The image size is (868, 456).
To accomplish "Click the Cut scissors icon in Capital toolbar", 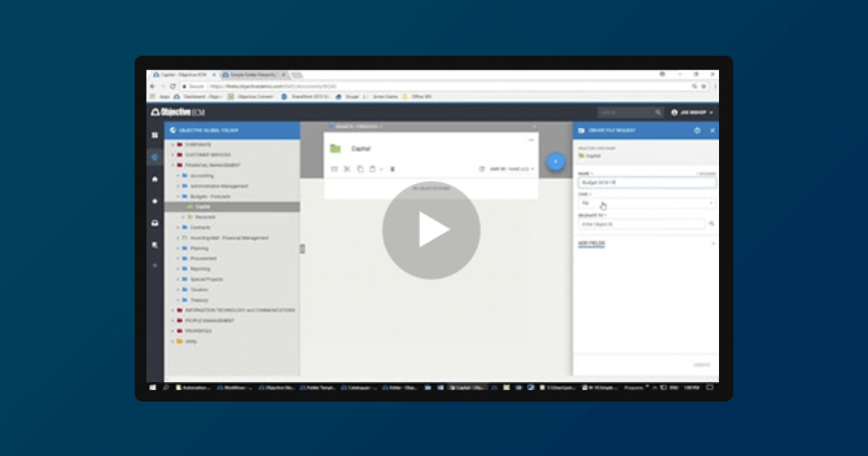I will tap(348, 169).
